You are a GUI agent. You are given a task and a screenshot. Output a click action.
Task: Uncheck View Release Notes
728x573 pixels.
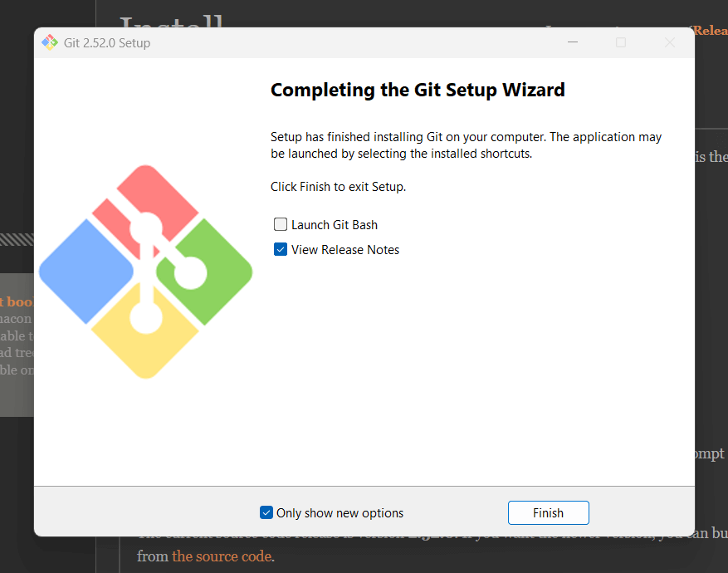point(280,249)
